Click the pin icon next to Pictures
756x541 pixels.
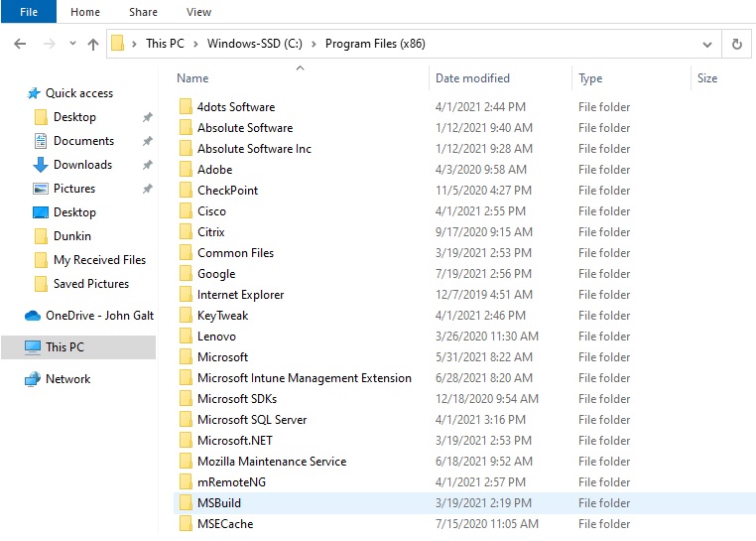click(x=147, y=189)
